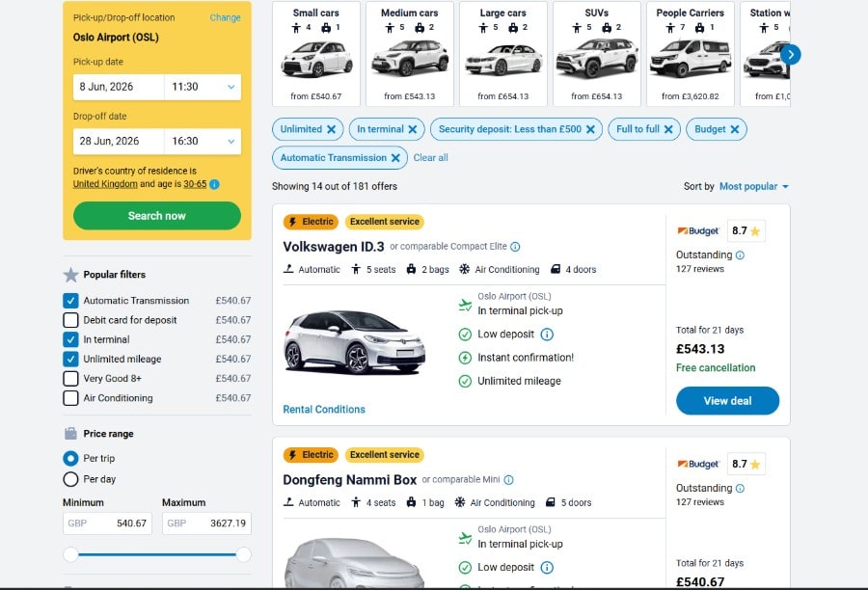This screenshot has height=590, width=868.
Task: Click the Volkswagen ID.3 car image
Action: [354, 342]
